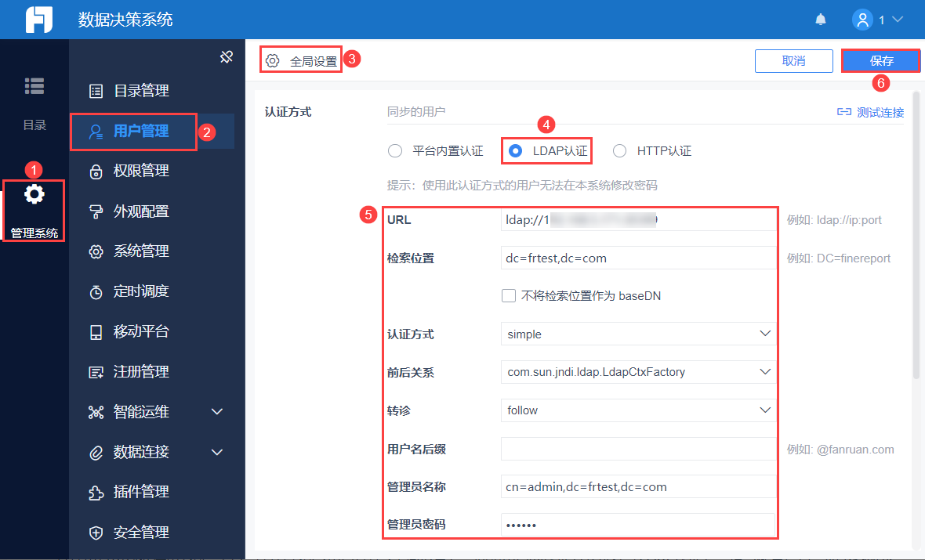Click the 全局设置 label
The image size is (925, 560).
point(314,61)
